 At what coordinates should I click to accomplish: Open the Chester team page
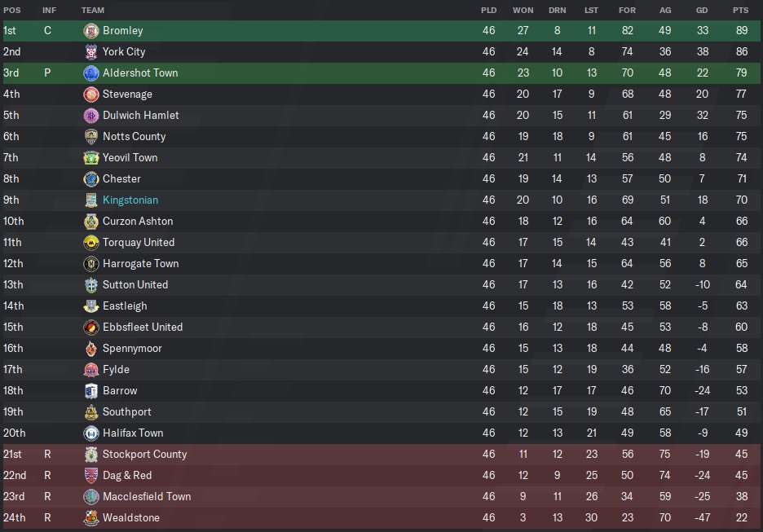(121, 179)
